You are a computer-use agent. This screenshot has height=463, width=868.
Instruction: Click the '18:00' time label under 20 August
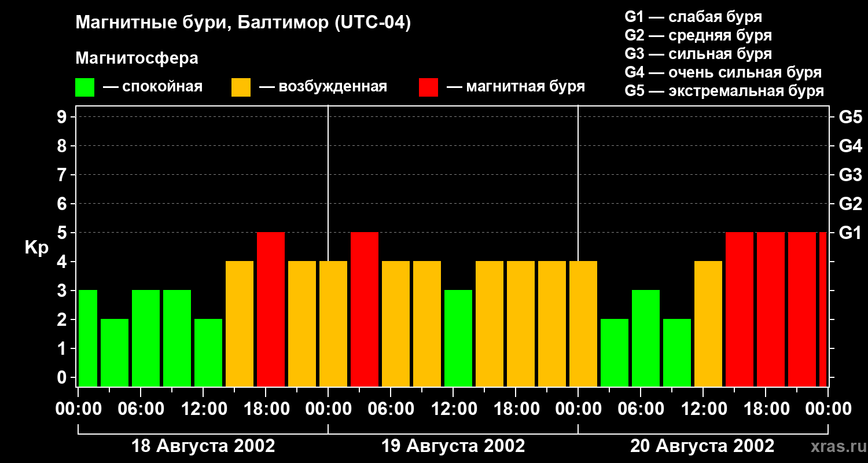pos(766,409)
